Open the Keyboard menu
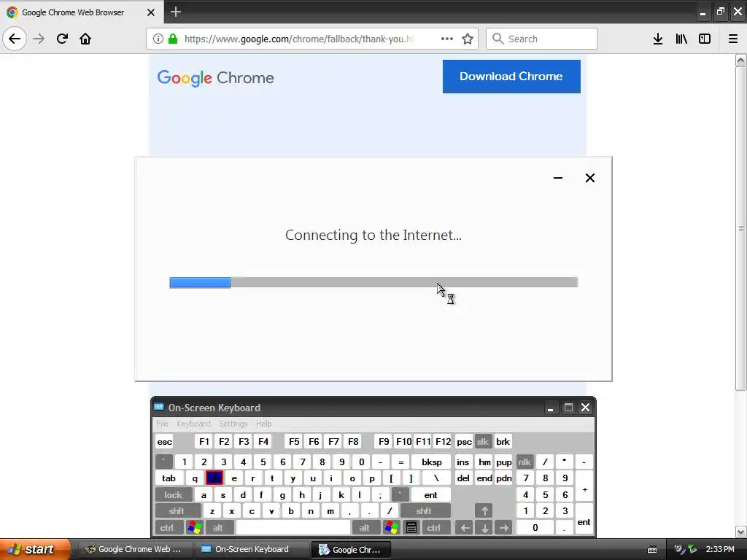This screenshot has width=747, height=560. point(193,424)
